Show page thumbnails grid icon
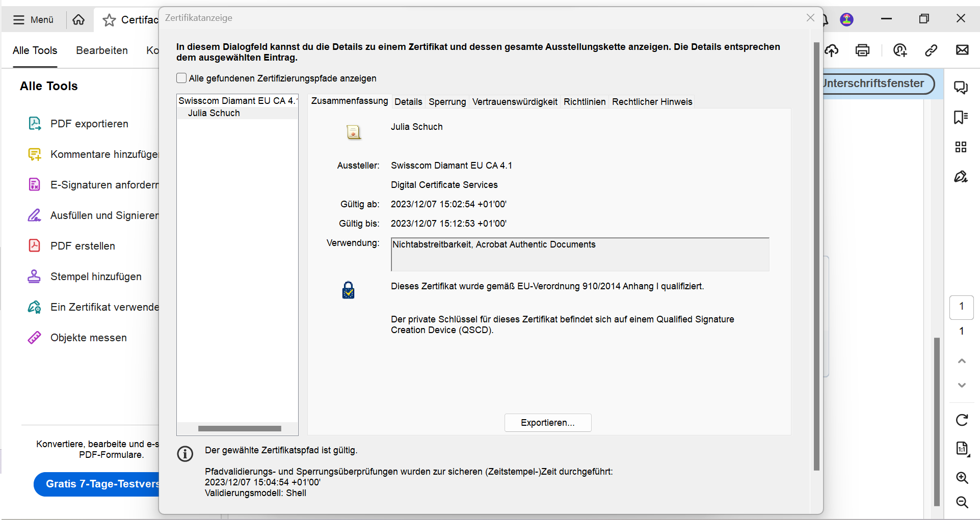 961,147
